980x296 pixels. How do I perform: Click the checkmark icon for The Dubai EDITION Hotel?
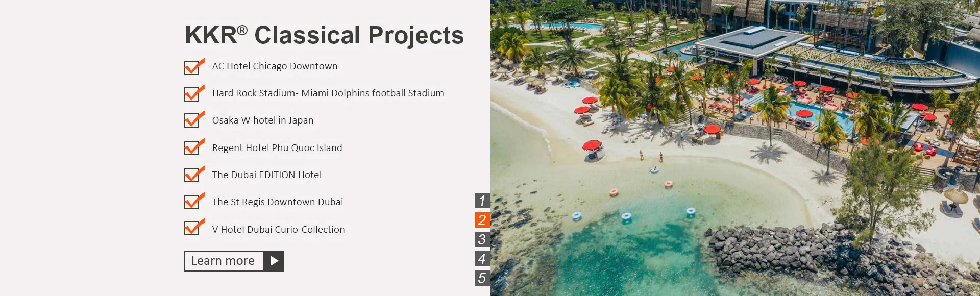click(193, 175)
